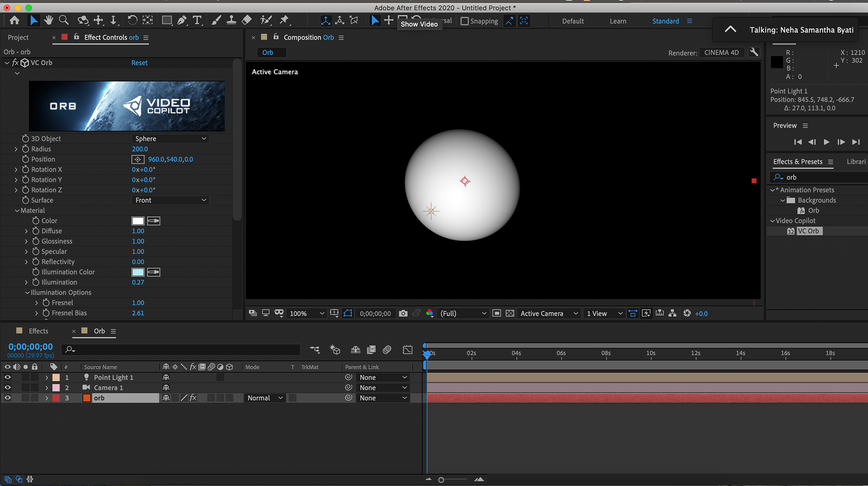
Task: Select the Brush tool
Action: tap(216, 20)
